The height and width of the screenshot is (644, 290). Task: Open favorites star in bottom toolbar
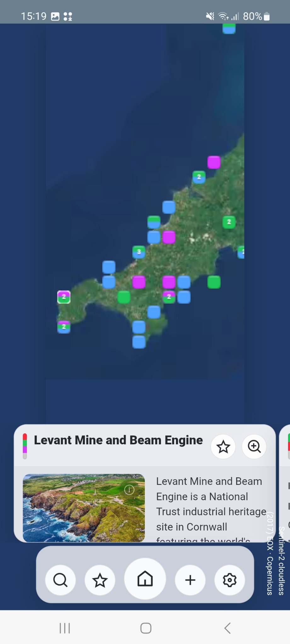(100, 580)
